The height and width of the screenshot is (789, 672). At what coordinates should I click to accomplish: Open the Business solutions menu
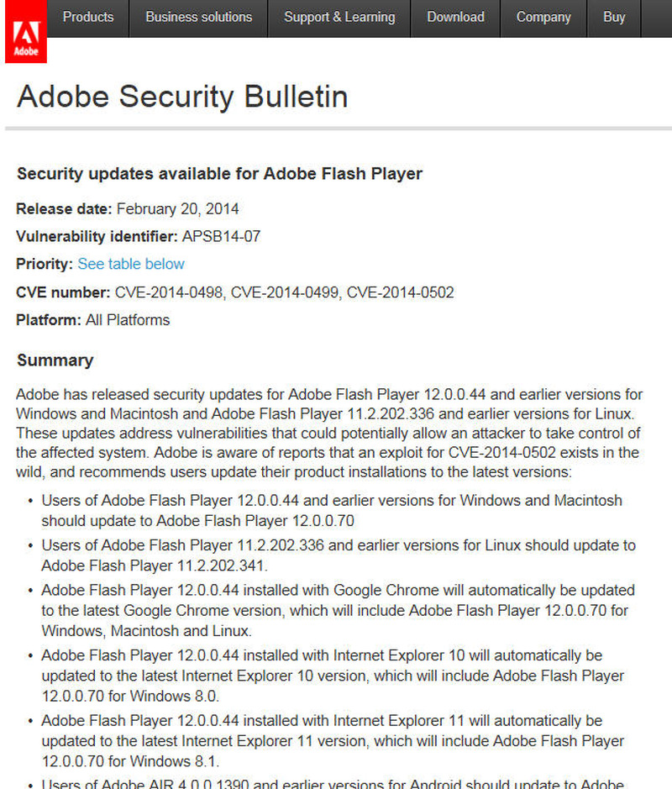coord(198,17)
